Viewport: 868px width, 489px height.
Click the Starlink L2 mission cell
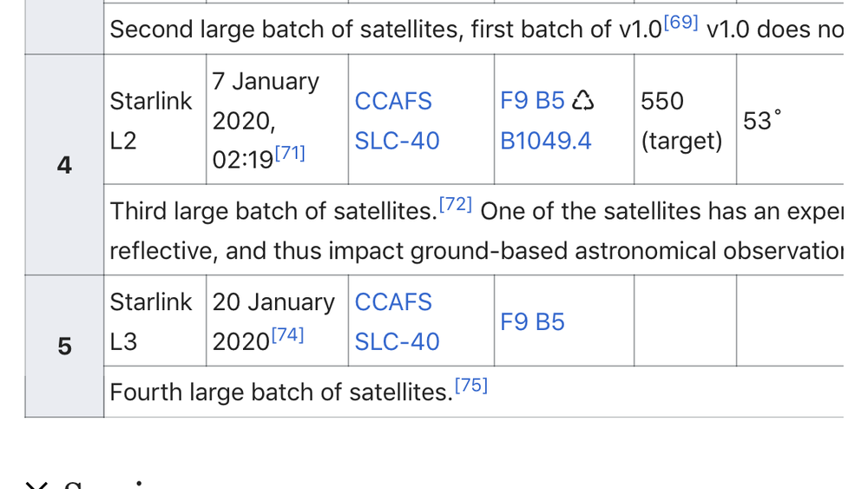pyautogui.click(x=150, y=121)
